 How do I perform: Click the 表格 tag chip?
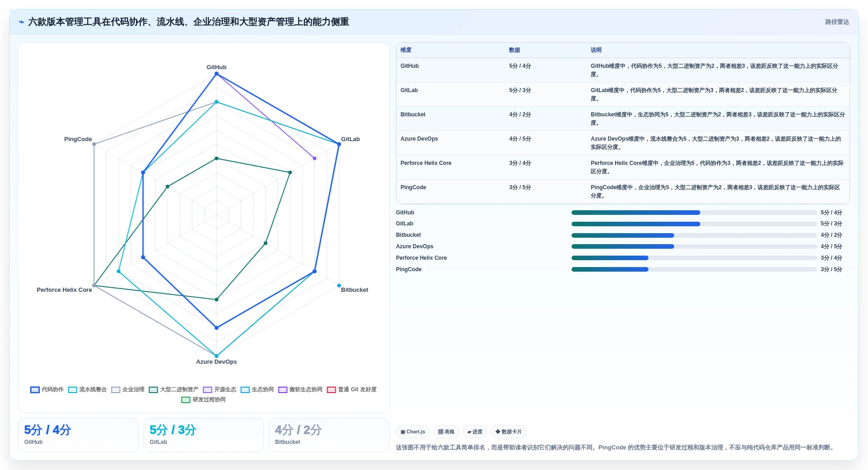click(446, 432)
